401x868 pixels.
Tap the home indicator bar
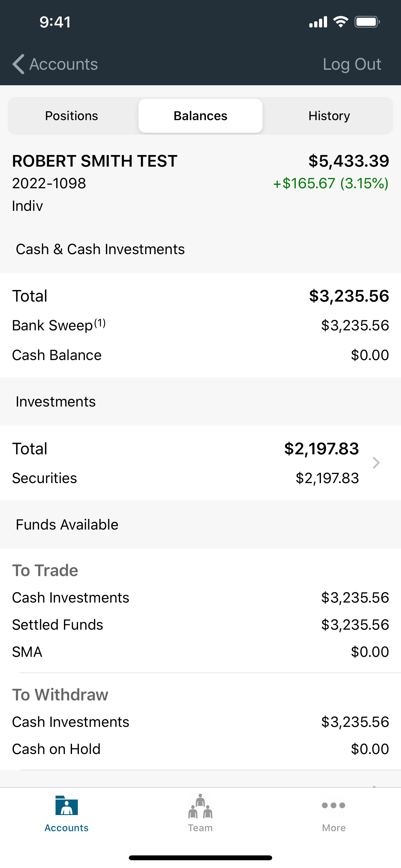point(200,858)
